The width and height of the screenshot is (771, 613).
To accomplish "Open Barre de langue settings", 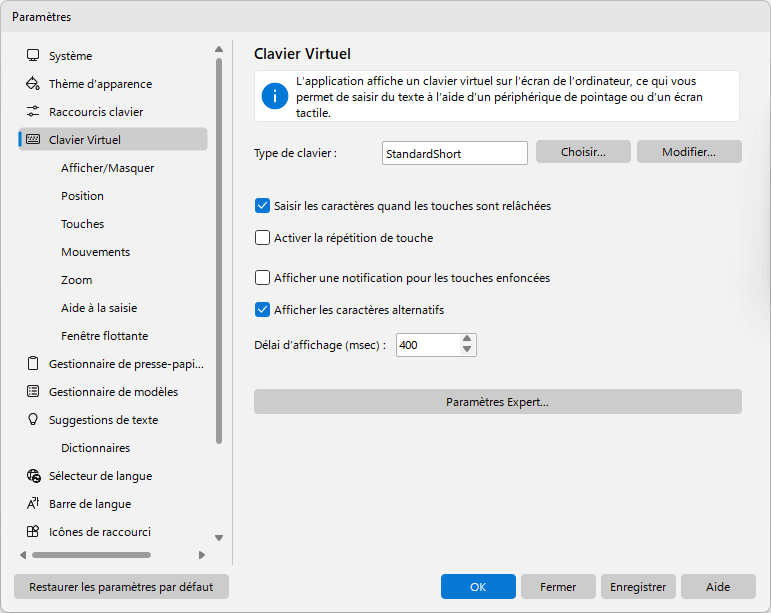I will (x=113, y=504).
